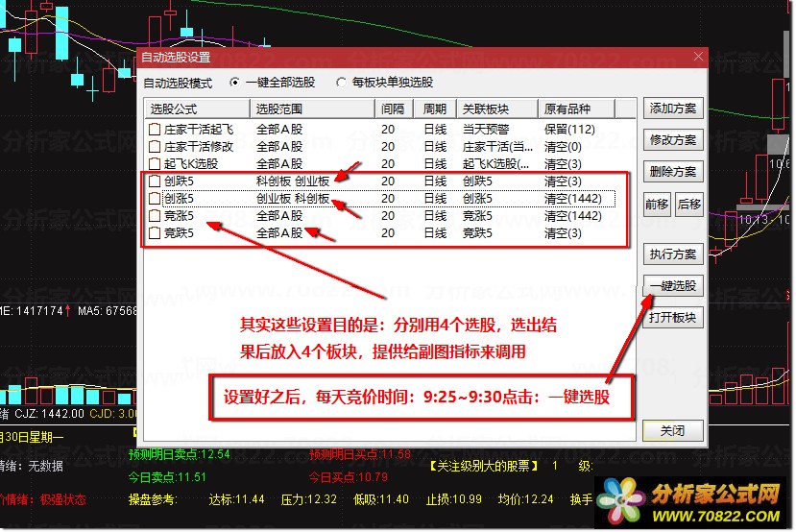This screenshot has height=532, width=796.
Task: Select 全部A股 range of 竞跌5 row
Action: [279, 233]
